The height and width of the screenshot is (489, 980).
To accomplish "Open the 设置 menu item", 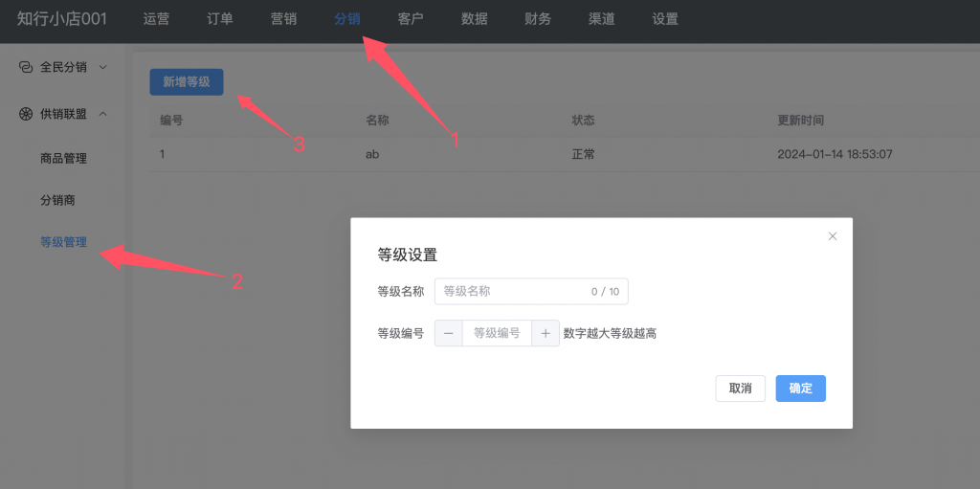I will (665, 19).
